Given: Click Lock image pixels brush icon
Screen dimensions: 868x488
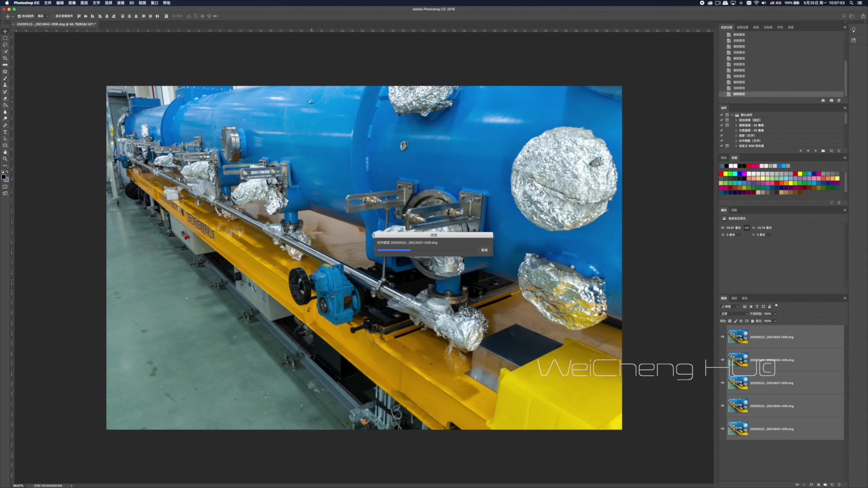Looking at the screenshot, I should coord(736,321).
